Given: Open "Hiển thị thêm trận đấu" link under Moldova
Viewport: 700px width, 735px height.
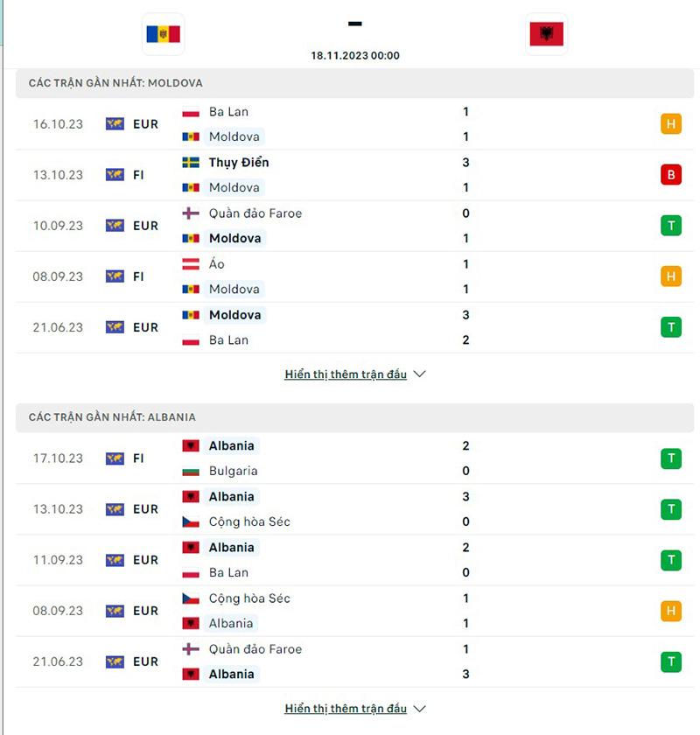Looking at the screenshot, I should pyautogui.click(x=346, y=374).
